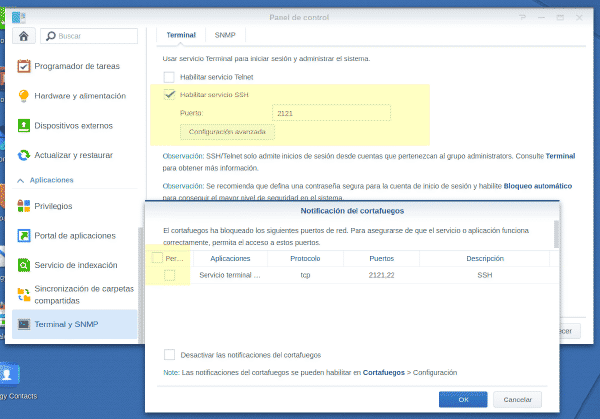Viewport: 600px width, 419px height.
Task: Follow the Bloqueo automático link
Action: [538, 186]
